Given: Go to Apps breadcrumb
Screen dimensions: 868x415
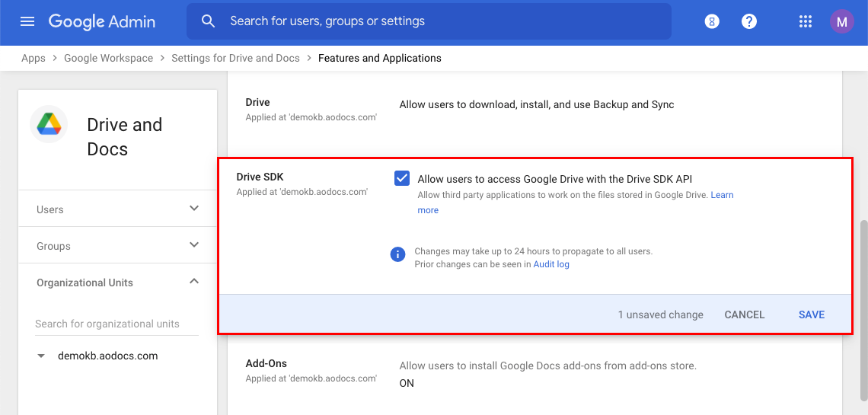Looking at the screenshot, I should pos(34,58).
